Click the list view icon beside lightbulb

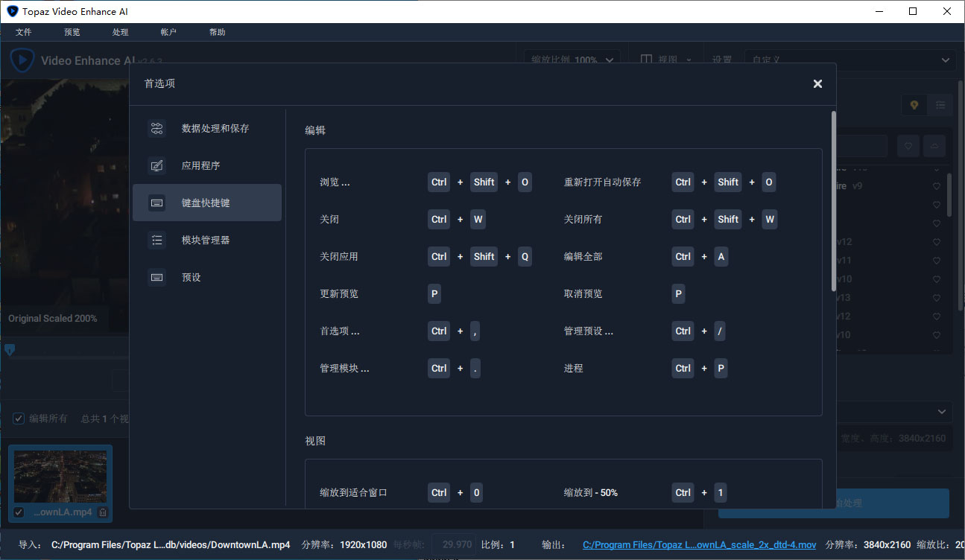[x=940, y=106]
